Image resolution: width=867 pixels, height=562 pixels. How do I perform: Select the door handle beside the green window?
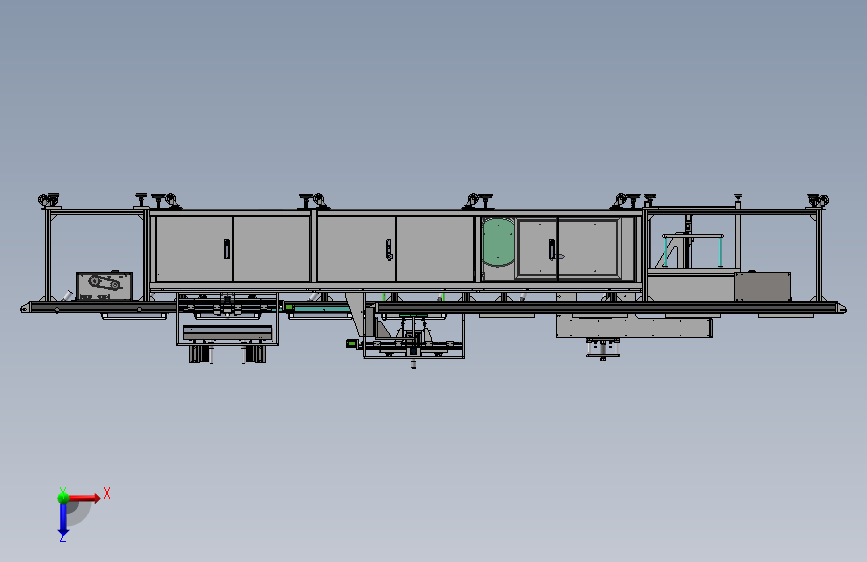(x=552, y=249)
